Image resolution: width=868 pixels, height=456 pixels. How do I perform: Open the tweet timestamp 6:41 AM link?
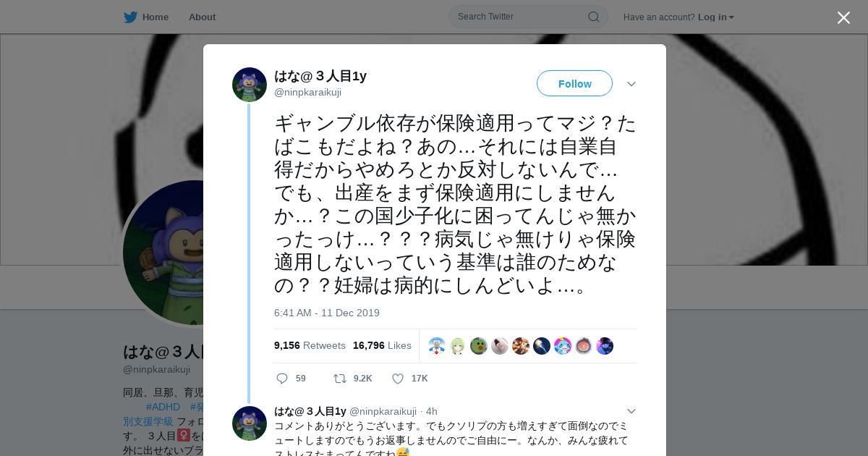click(x=327, y=313)
